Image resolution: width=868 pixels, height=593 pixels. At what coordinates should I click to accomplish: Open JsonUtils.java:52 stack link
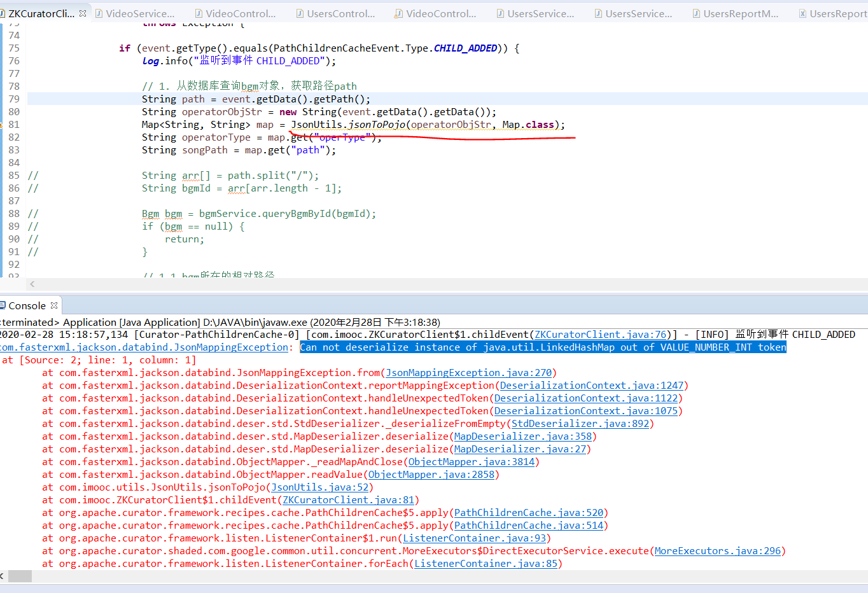point(320,487)
